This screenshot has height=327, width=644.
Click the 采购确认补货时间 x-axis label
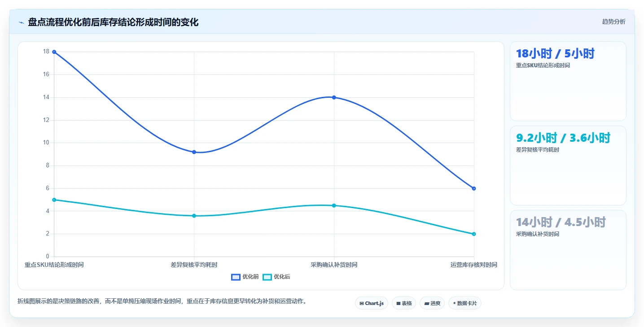[334, 265]
